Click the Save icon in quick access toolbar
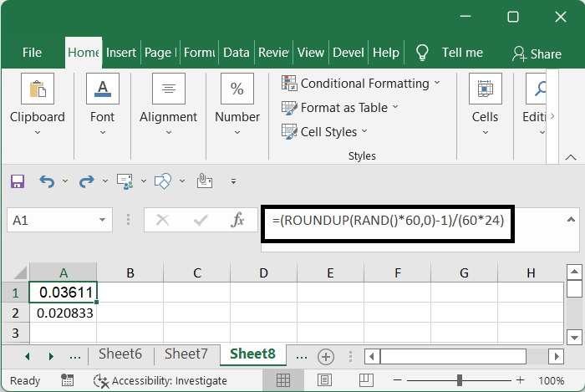The width and height of the screenshot is (585, 392). pos(18,181)
